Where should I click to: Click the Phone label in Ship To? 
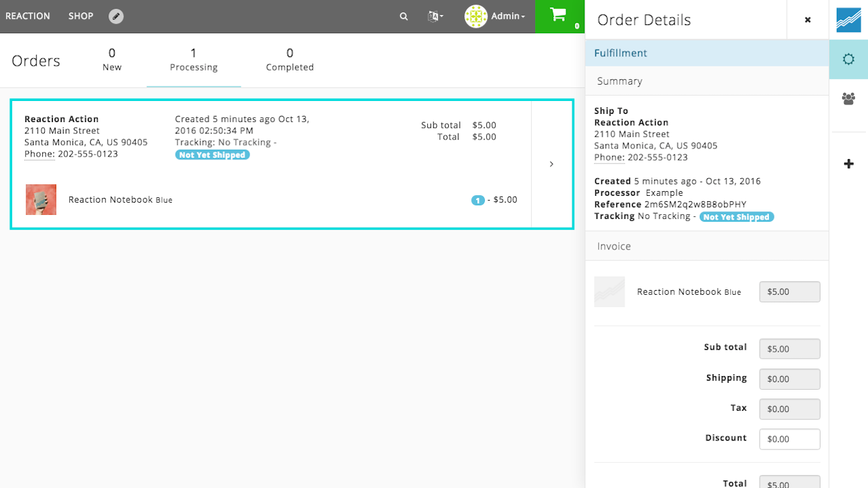(610, 157)
